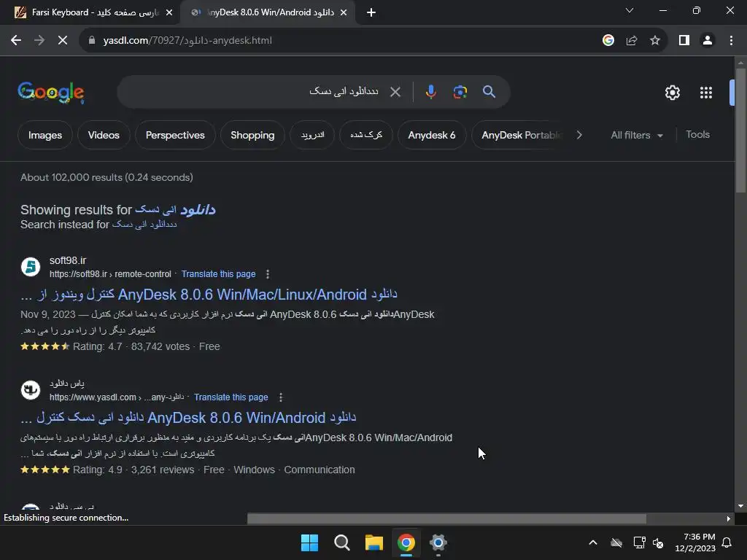Go back to the previous page
Screen dimensions: 747x560
[16, 41]
